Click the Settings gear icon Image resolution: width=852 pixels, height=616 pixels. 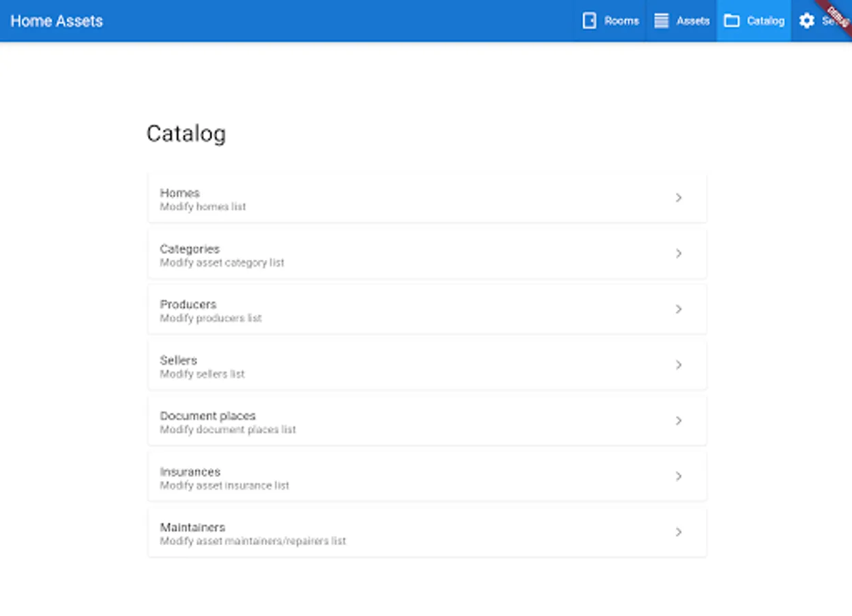[x=807, y=21]
